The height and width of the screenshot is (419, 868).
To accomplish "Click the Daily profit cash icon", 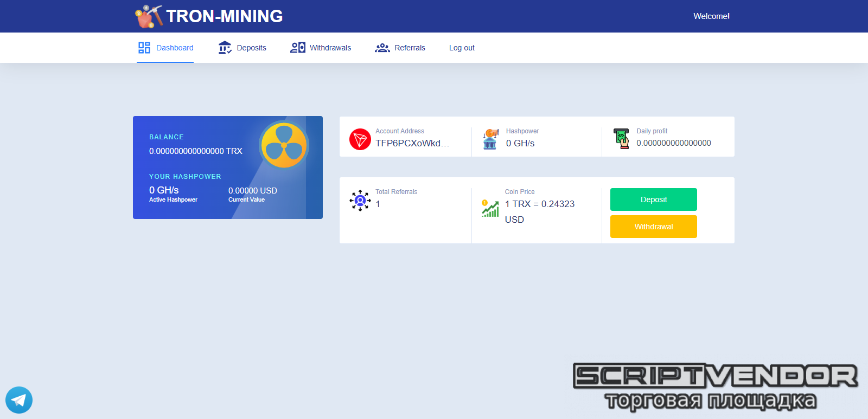I will pos(621,139).
